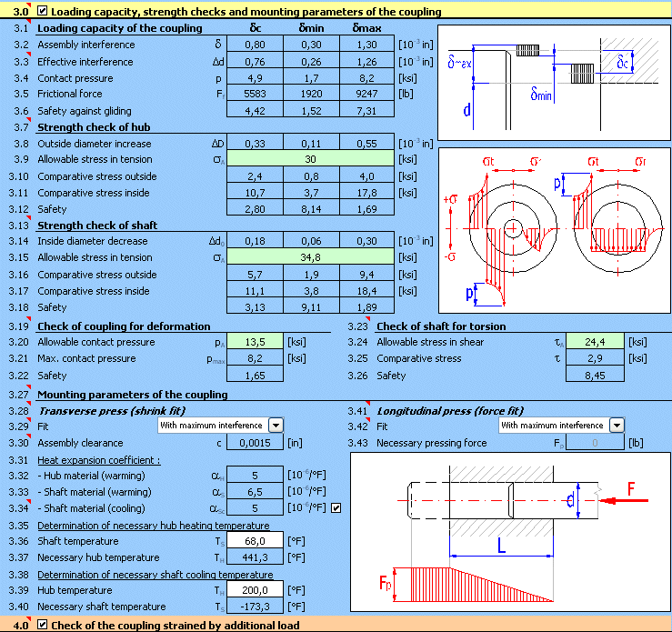The image size is (672, 632).
Task: Click shaft material warming coefficient 6,5 field
Action: [255, 491]
